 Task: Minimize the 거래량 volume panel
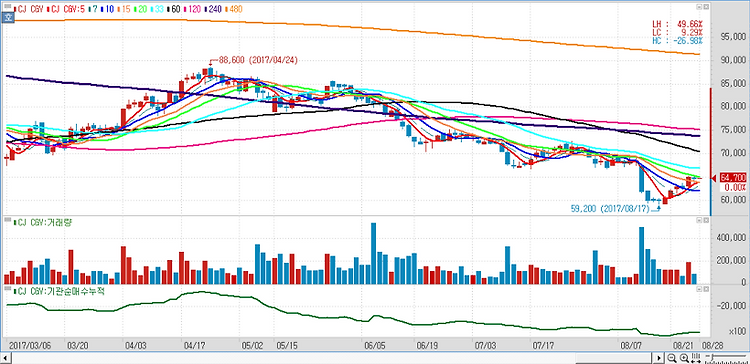click(698, 220)
